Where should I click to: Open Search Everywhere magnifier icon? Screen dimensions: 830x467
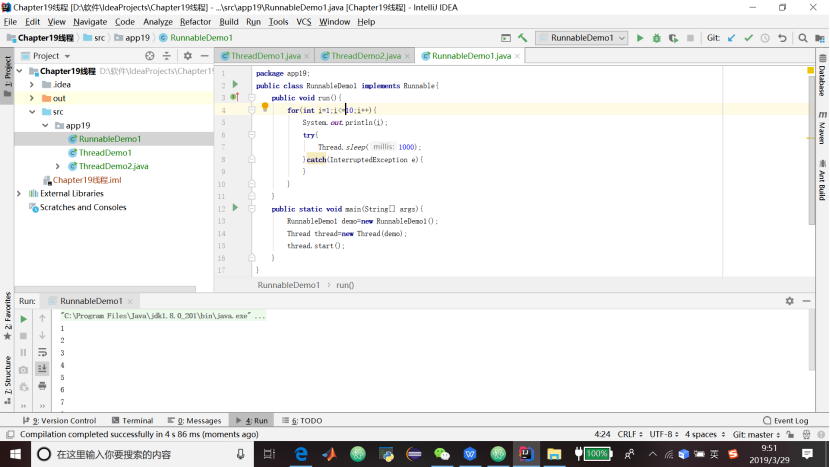click(x=800, y=38)
